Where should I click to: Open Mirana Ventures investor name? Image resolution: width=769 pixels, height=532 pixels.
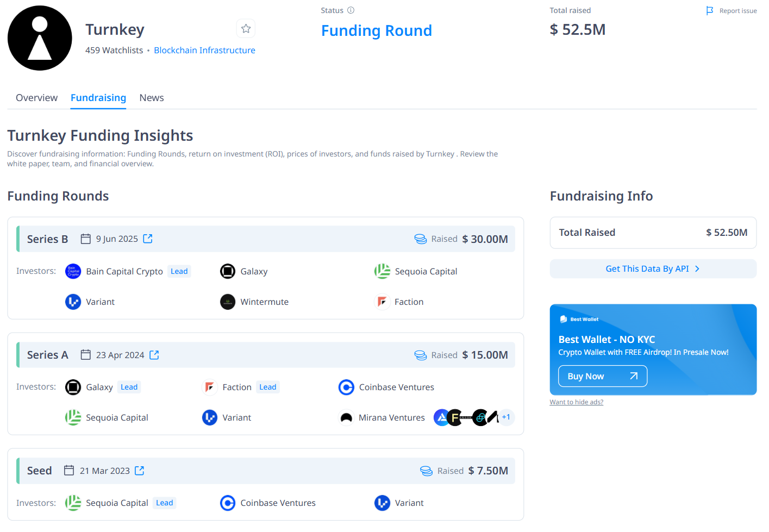coord(392,417)
